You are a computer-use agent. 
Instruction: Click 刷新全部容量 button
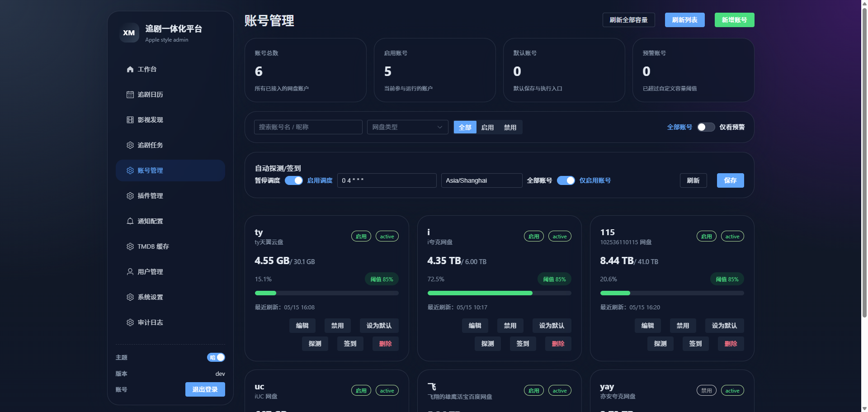(x=629, y=20)
